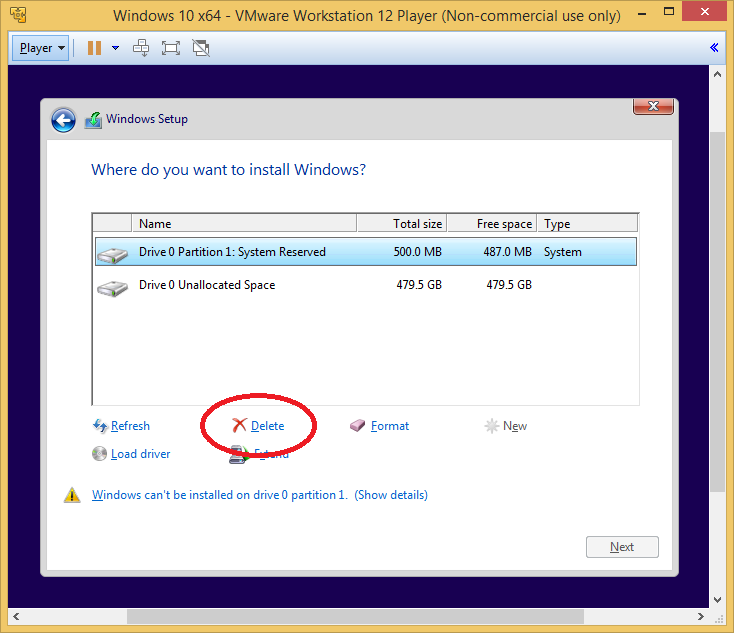Image resolution: width=734 pixels, height=633 pixels.
Task: Format the selected partition
Action: [x=389, y=426]
